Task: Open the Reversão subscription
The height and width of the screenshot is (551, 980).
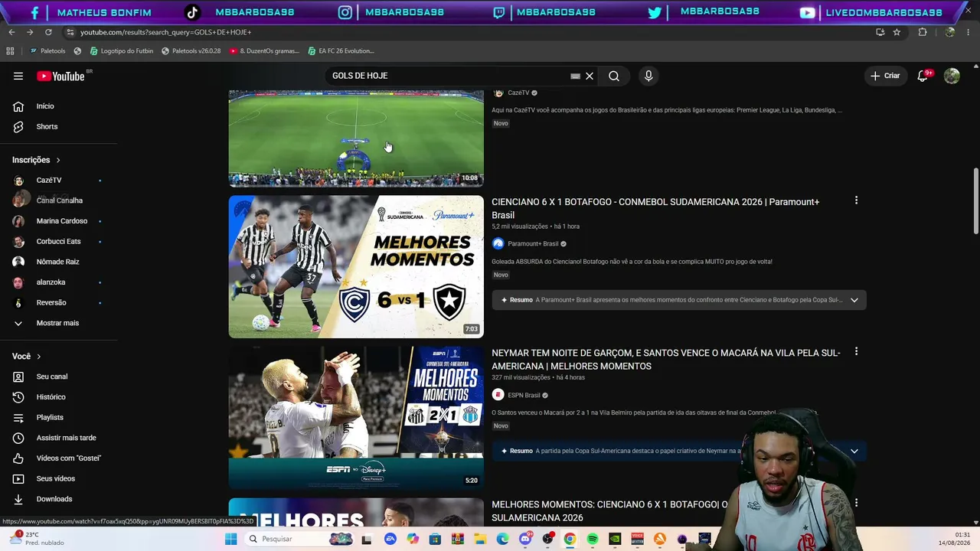Action: (51, 303)
